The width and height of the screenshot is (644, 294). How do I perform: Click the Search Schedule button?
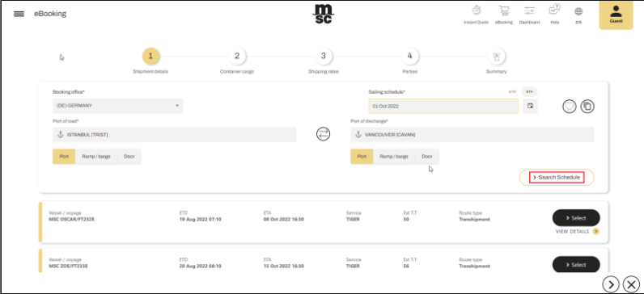pos(557,177)
